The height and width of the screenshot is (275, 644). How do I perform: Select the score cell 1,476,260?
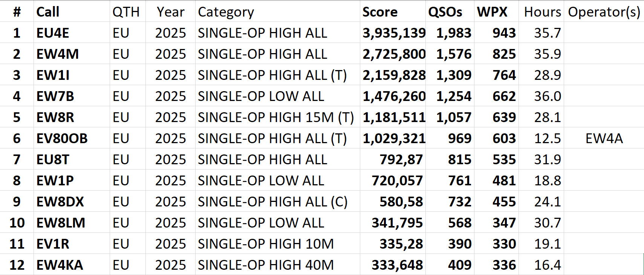click(394, 96)
